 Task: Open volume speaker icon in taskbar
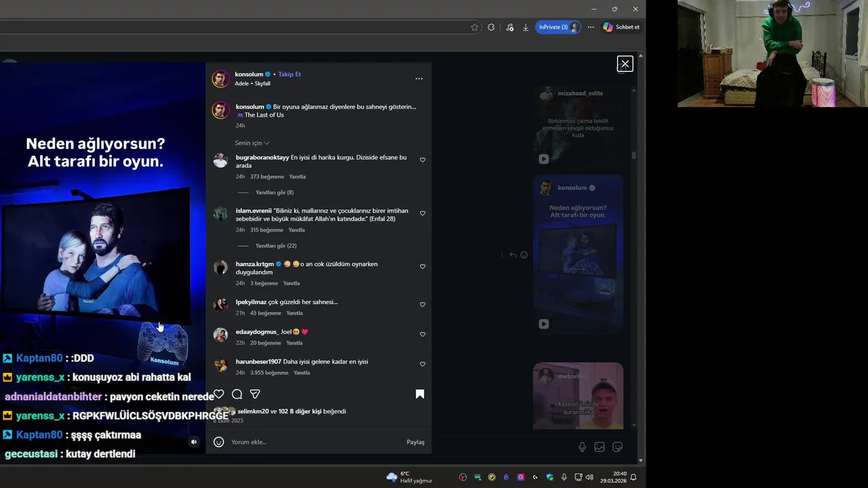589,477
